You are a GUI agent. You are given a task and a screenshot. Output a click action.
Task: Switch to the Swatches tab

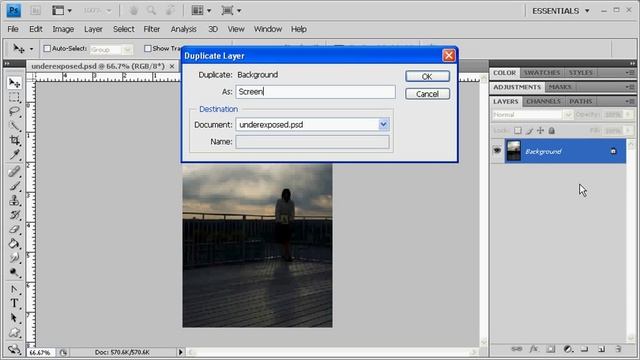coord(542,73)
